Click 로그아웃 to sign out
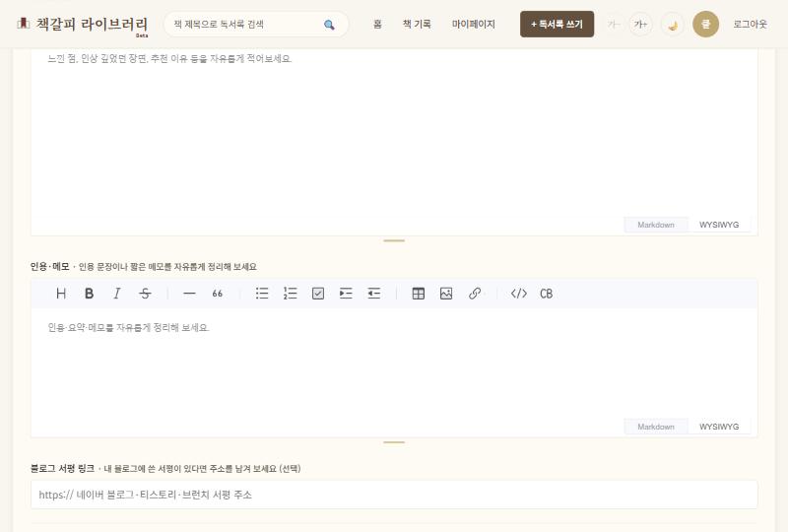This screenshot has height=532, width=788. pos(750,24)
